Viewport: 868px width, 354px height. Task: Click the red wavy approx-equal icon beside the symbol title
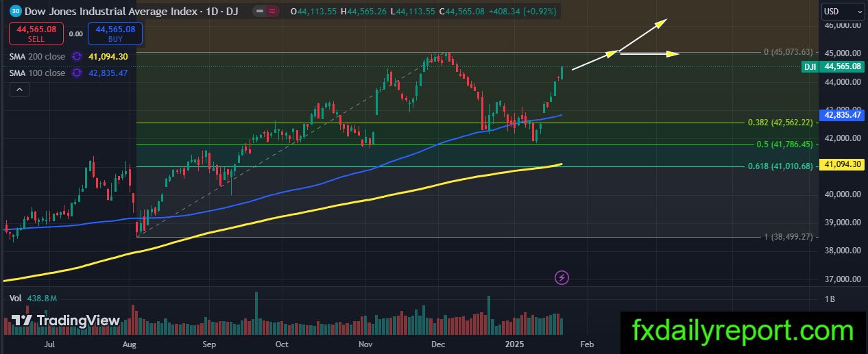click(274, 12)
